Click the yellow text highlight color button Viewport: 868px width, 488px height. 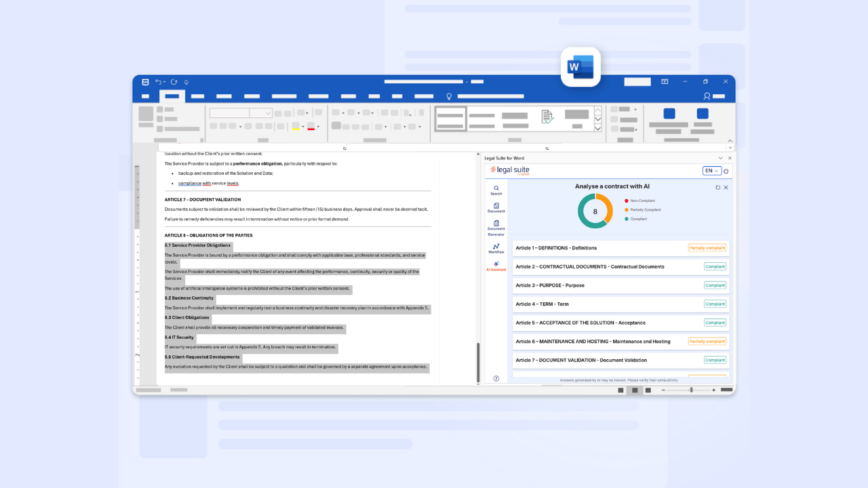(x=296, y=126)
